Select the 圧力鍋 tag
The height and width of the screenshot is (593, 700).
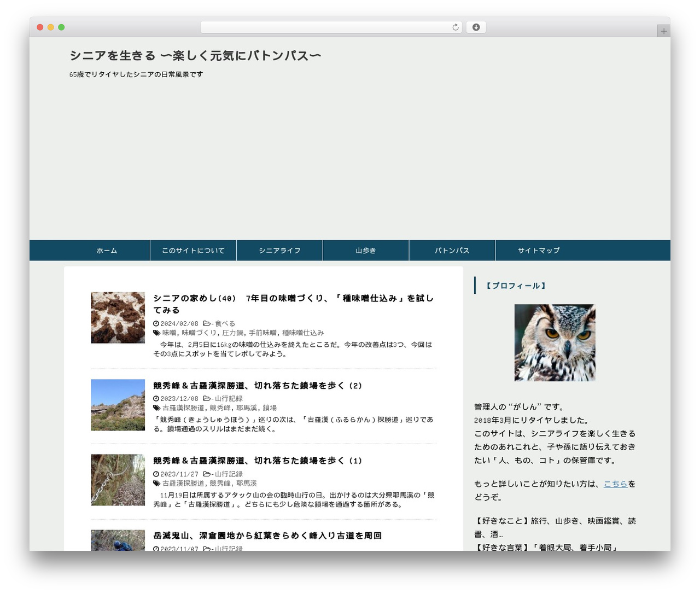pos(232,333)
